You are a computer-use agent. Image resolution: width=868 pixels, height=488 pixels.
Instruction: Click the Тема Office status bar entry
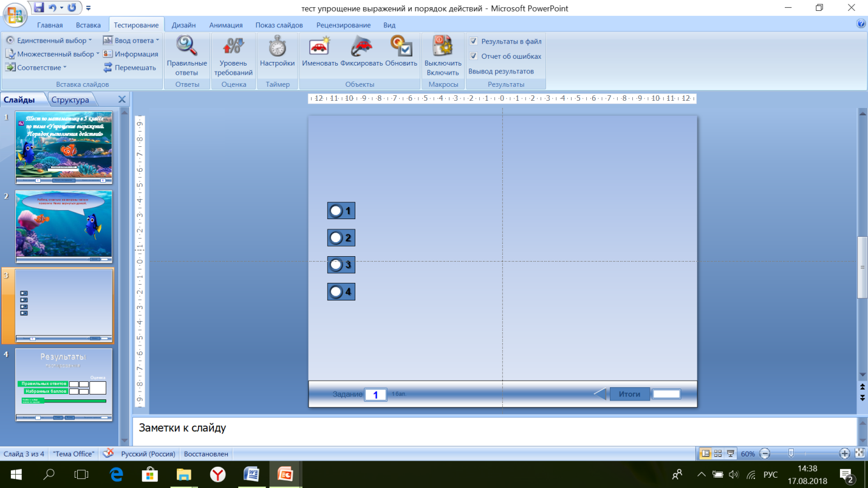coord(73,453)
